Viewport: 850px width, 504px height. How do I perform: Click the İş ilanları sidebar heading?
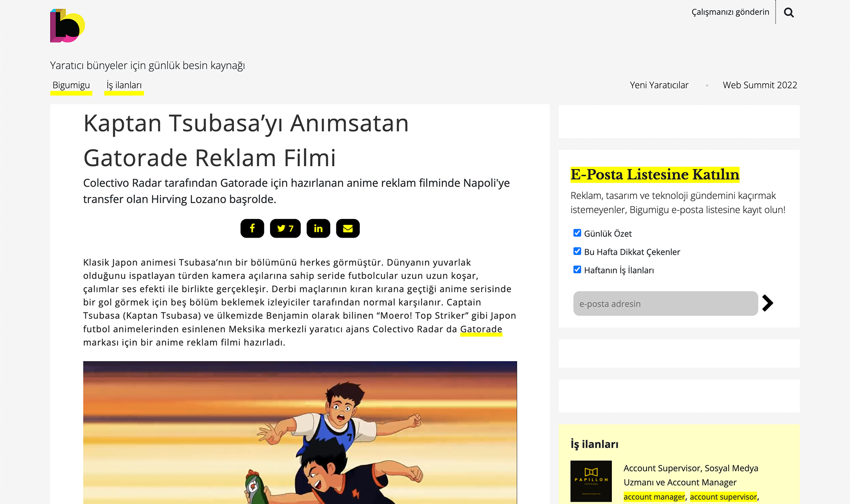594,444
